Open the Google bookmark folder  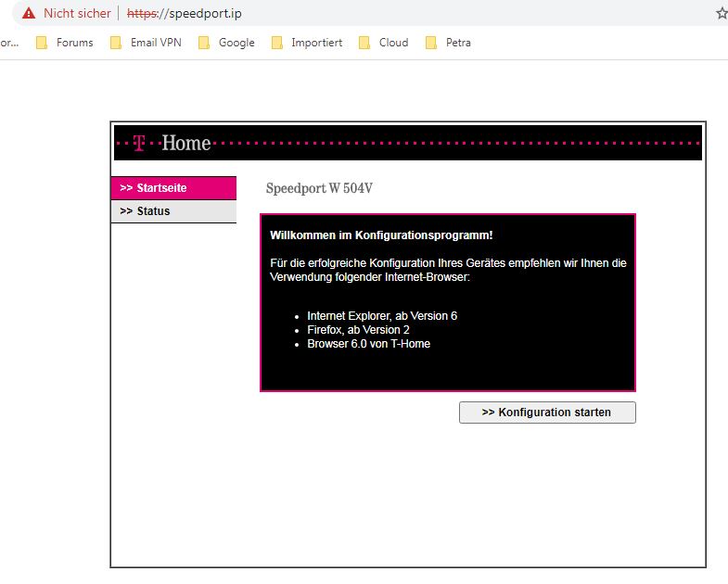(x=226, y=43)
